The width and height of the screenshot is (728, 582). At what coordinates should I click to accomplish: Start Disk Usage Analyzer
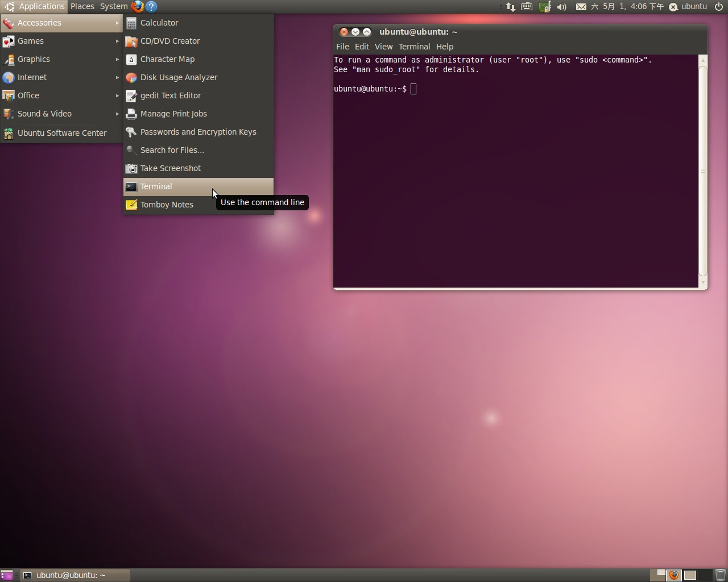198,77
